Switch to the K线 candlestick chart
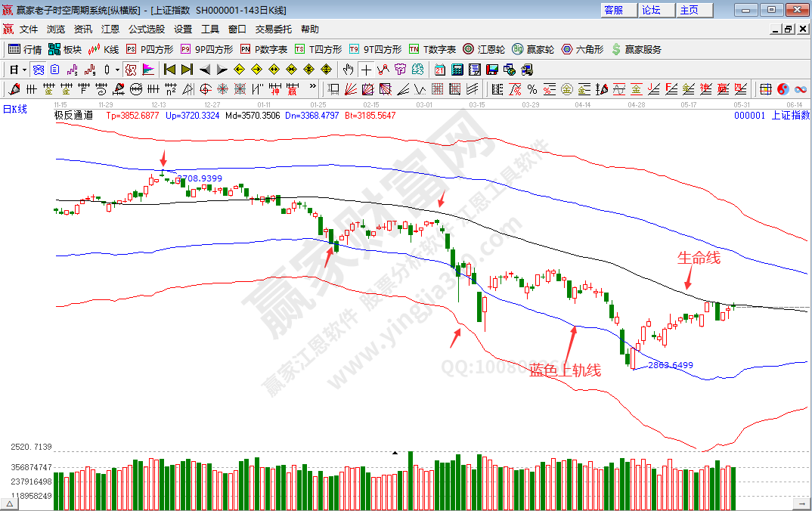The image size is (812, 511). click(x=104, y=49)
